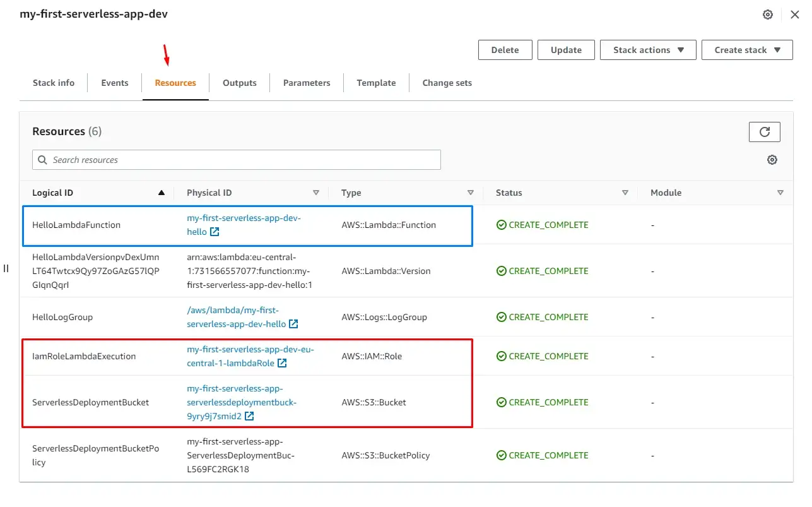The image size is (812, 507).
Task: Click the stack settings gear at top
Action: click(767, 15)
